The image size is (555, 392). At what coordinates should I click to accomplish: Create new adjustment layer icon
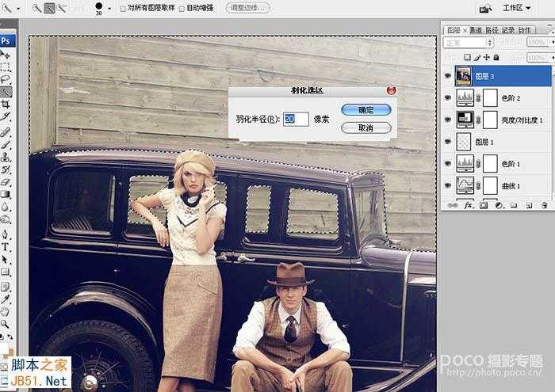(499, 205)
